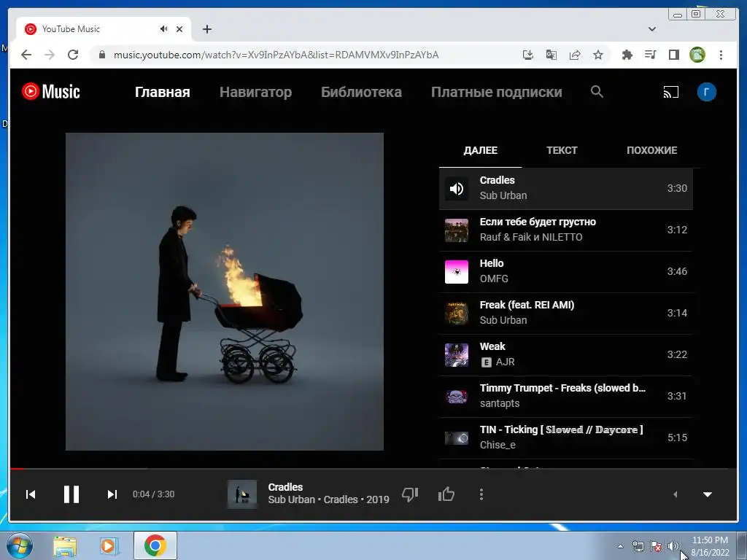Mute the tab via speaker icon

click(x=163, y=29)
